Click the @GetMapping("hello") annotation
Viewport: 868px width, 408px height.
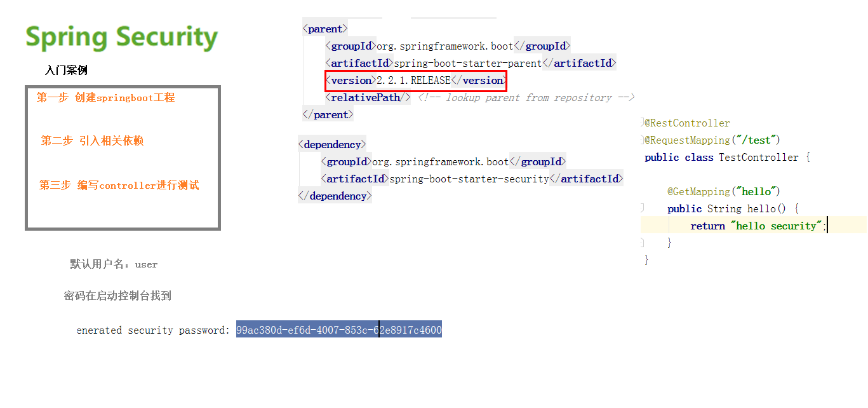tap(724, 192)
